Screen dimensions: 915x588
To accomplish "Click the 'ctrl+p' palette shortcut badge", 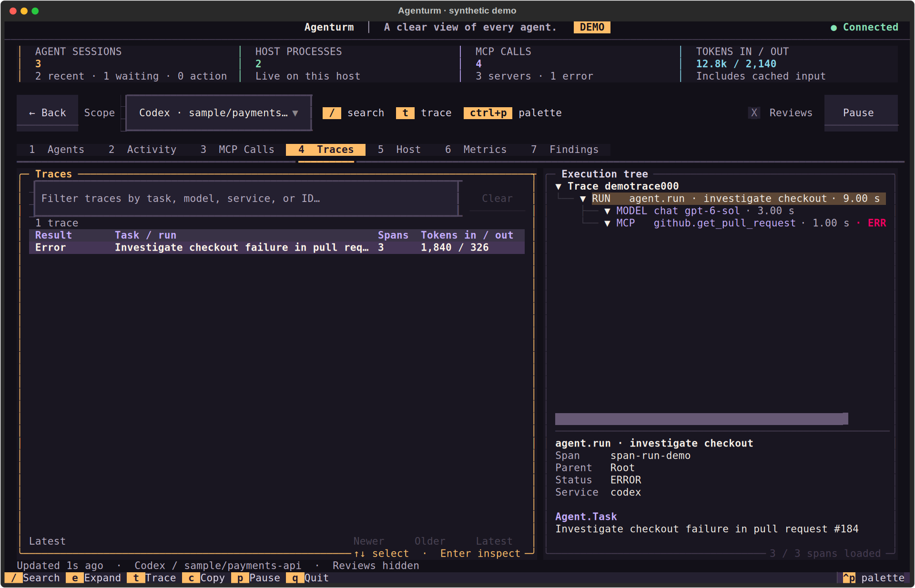I will 488,113.
